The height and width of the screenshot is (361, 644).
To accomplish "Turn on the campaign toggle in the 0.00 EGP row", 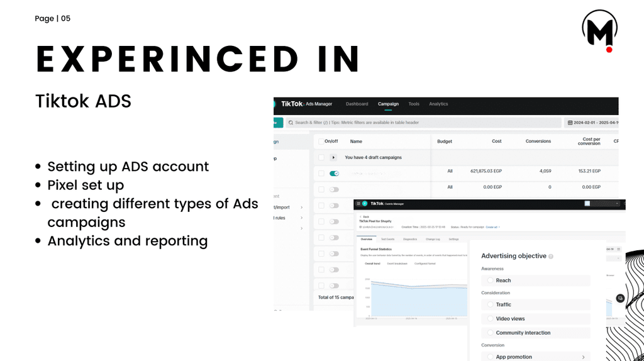I will click(334, 189).
